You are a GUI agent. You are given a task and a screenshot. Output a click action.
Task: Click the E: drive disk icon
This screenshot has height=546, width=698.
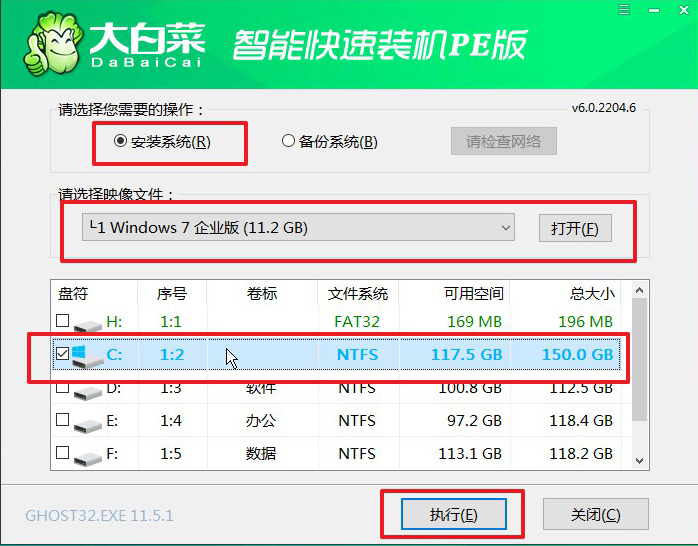tap(86, 422)
